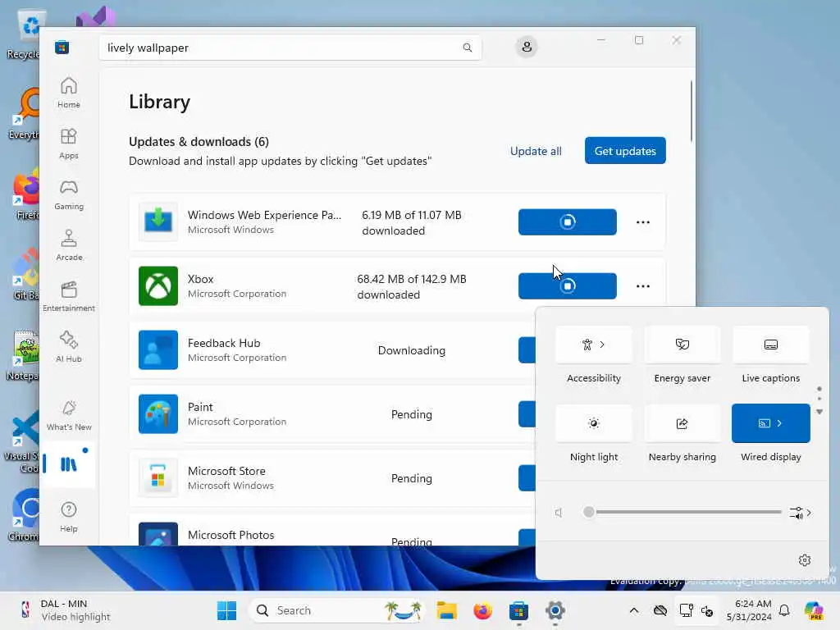Toggle Night light quick setting
Image resolution: width=840 pixels, height=630 pixels.
(594, 423)
